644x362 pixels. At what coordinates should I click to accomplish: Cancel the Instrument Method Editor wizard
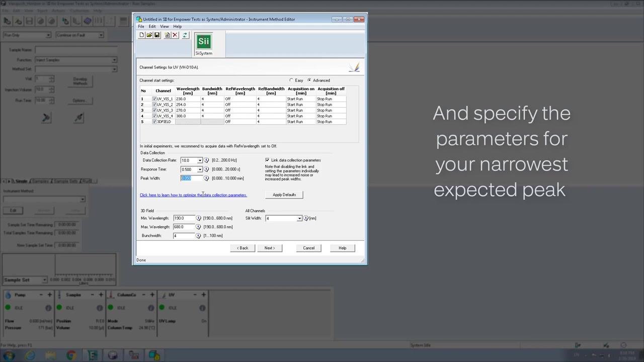(309, 248)
